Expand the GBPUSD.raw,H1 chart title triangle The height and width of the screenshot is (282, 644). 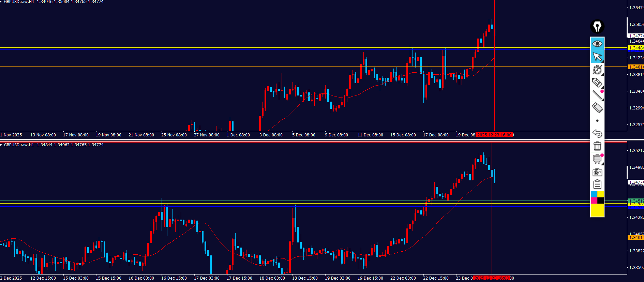tap(1, 145)
